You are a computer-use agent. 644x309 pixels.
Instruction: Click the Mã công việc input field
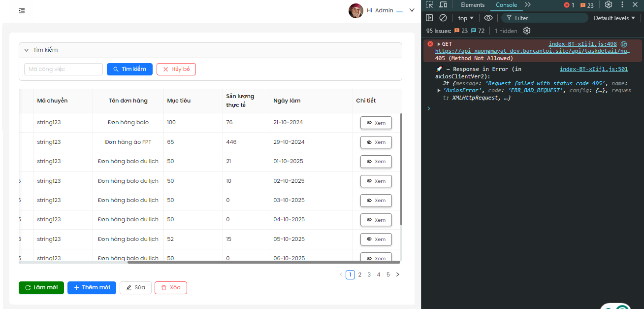pos(63,69)
